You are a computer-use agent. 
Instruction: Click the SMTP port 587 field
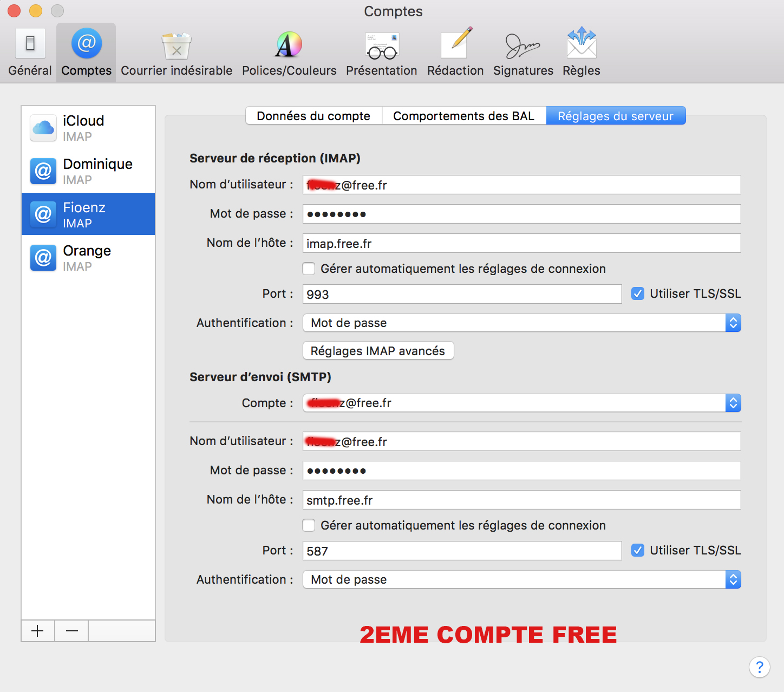point(462,551)
